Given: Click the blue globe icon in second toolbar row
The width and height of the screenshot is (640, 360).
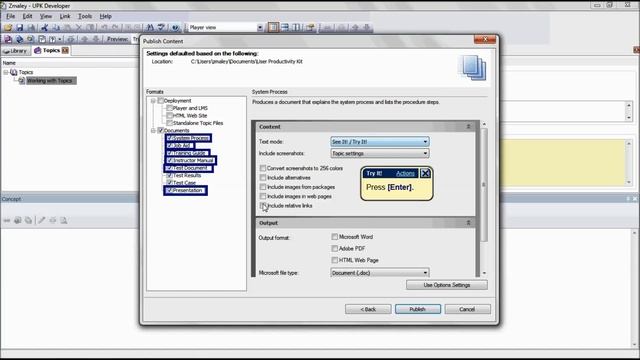Looking at the screenshot, I should pyautogui.click(x=19, y=39).
